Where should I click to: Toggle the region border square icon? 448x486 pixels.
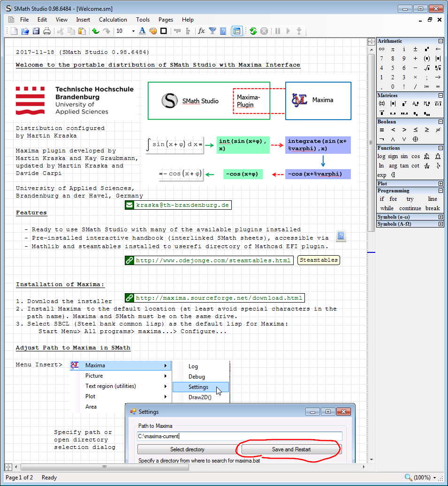(x=163, y=31)
